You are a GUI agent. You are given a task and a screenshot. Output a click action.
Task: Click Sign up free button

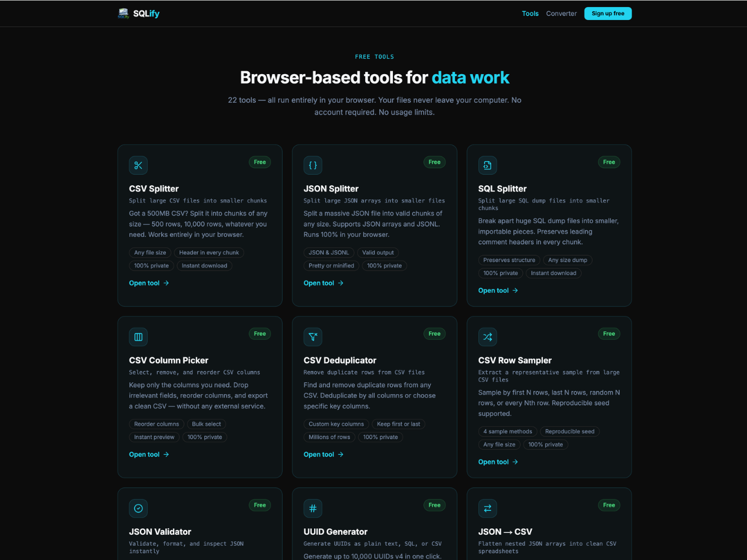point(608,13)
